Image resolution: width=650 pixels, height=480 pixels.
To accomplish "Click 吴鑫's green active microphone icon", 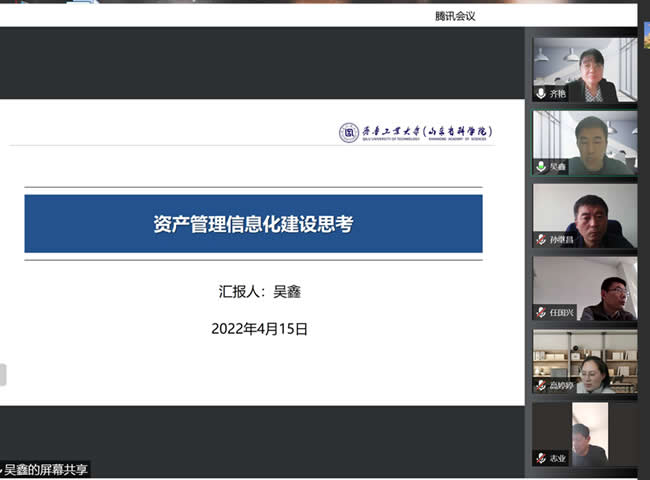I will [x=541, y=167].
